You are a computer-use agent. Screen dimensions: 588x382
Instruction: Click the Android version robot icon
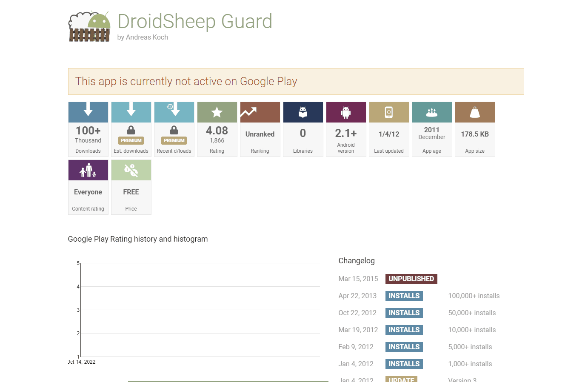point(346,112)
